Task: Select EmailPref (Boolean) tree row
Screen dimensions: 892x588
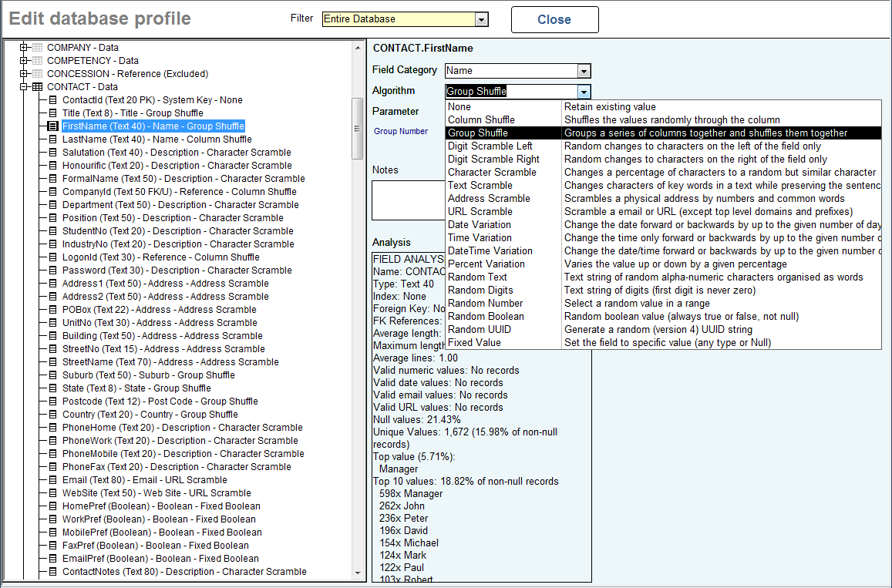Action: [x=160, y=559]
